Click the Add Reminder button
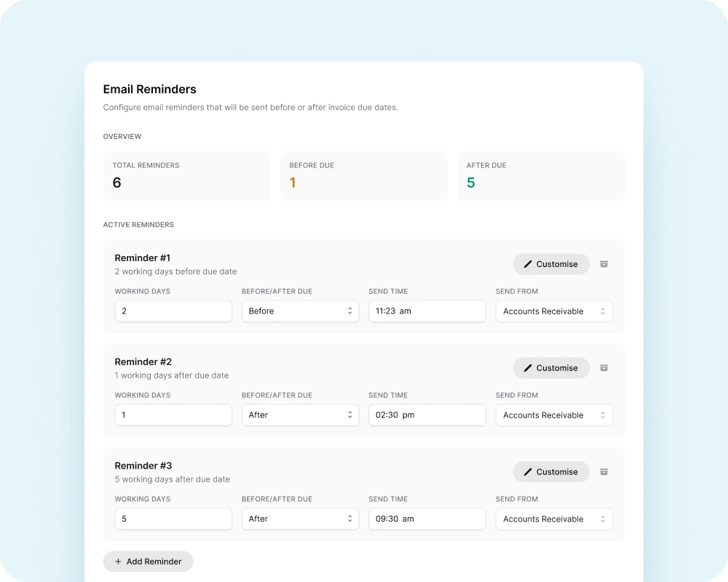This screenshot has height=582, width=728. click(x=148, y=562)
